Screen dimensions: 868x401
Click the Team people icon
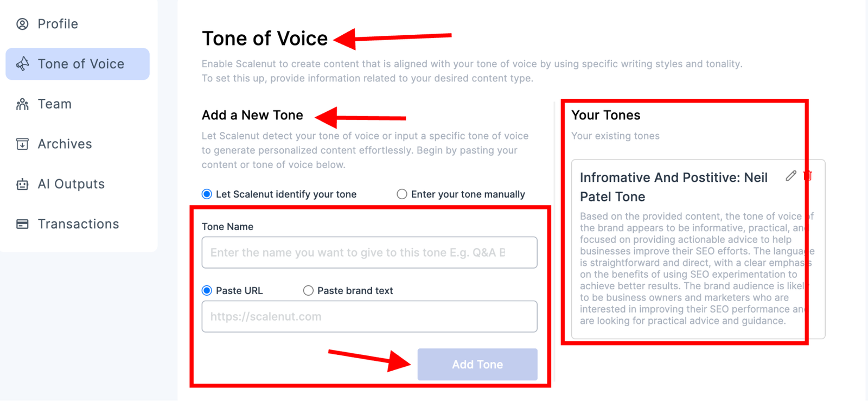click(22, 104)
